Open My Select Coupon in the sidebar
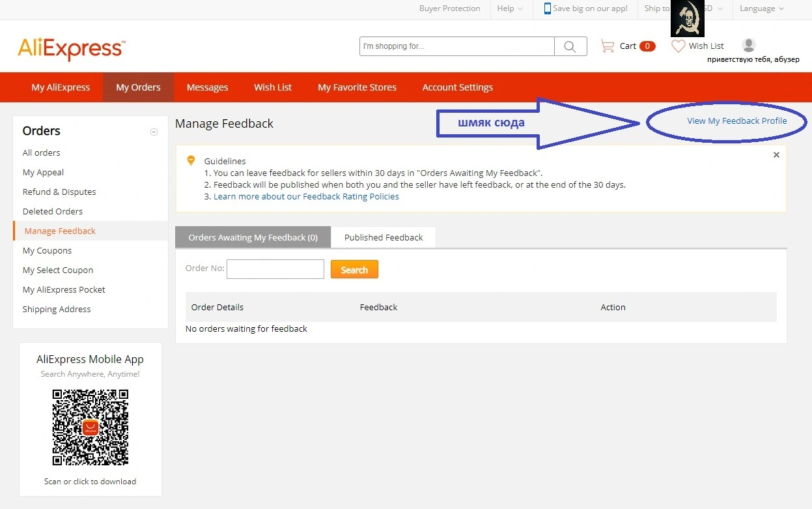Image resolution: width=812 pixels, height=509 pixels. click(x=58, y=270)
